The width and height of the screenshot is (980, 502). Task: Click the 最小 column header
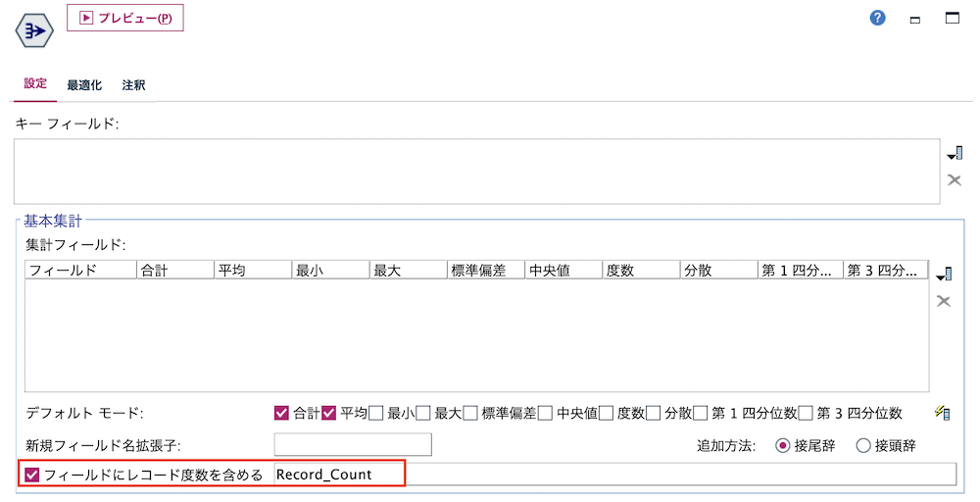point(330,270)
